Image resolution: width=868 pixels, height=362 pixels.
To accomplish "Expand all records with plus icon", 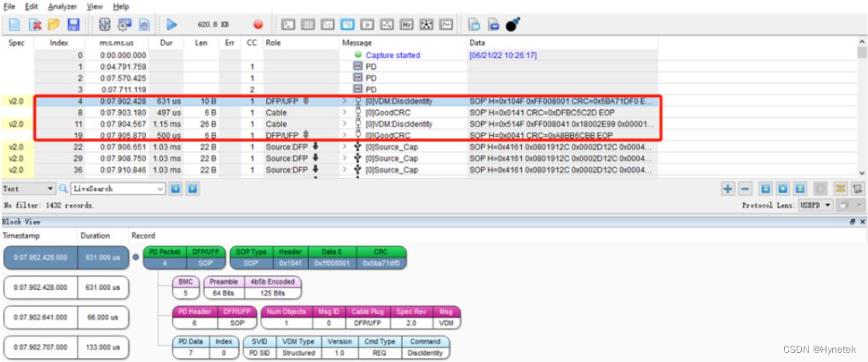I will pyautogui.click(x=728, y=189).
